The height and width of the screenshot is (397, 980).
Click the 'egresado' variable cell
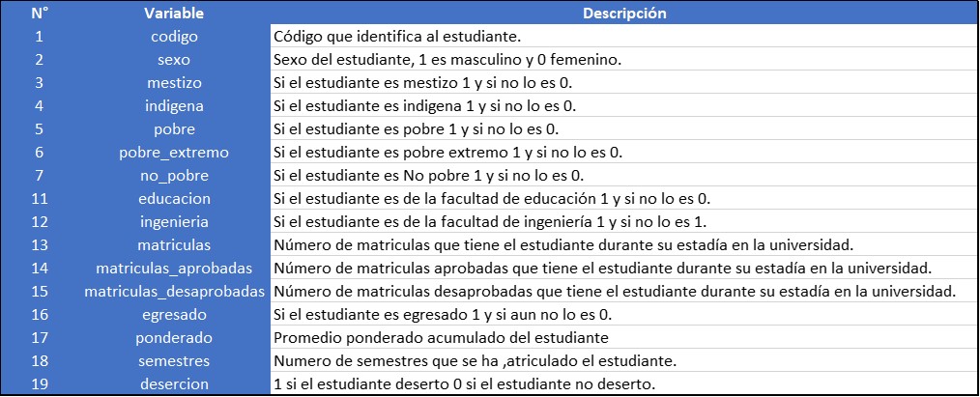[174, 315]
